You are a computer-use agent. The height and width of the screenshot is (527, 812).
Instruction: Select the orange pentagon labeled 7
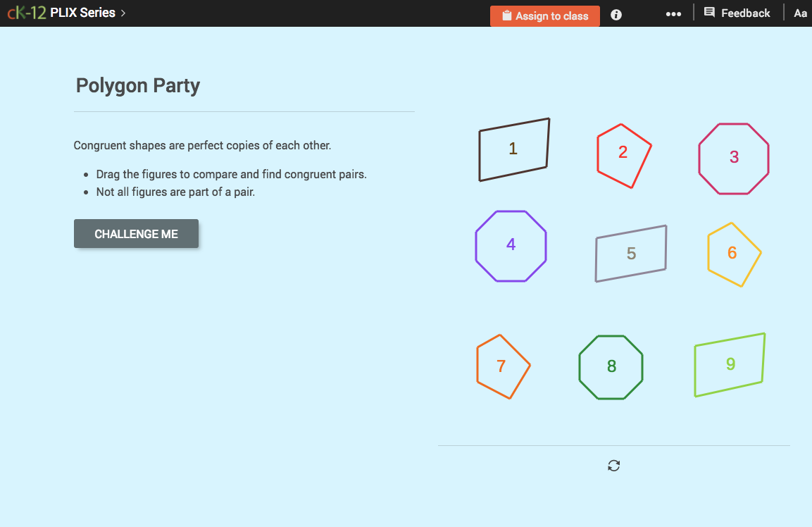502,366
